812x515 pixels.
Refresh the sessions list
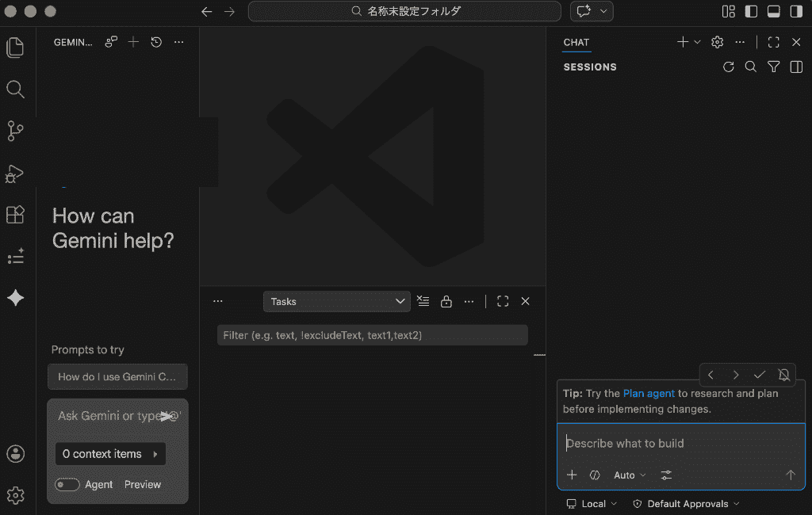pos(729,67)
